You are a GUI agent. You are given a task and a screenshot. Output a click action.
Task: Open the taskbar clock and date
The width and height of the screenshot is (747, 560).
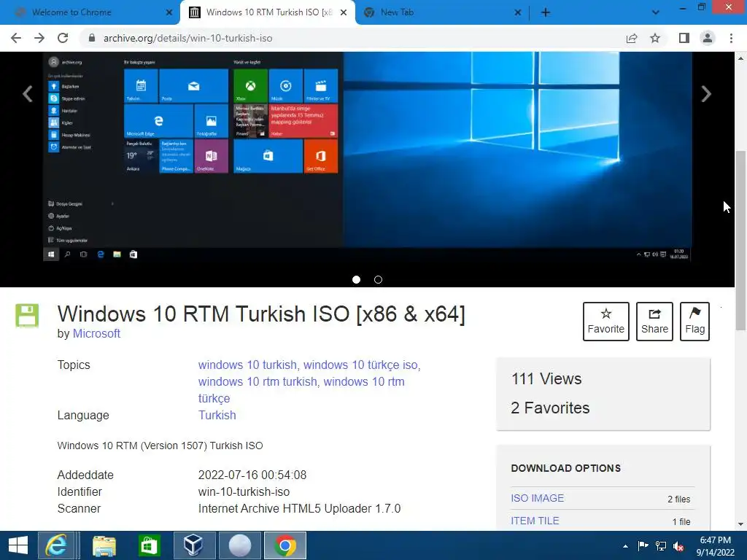pos(716,546)
